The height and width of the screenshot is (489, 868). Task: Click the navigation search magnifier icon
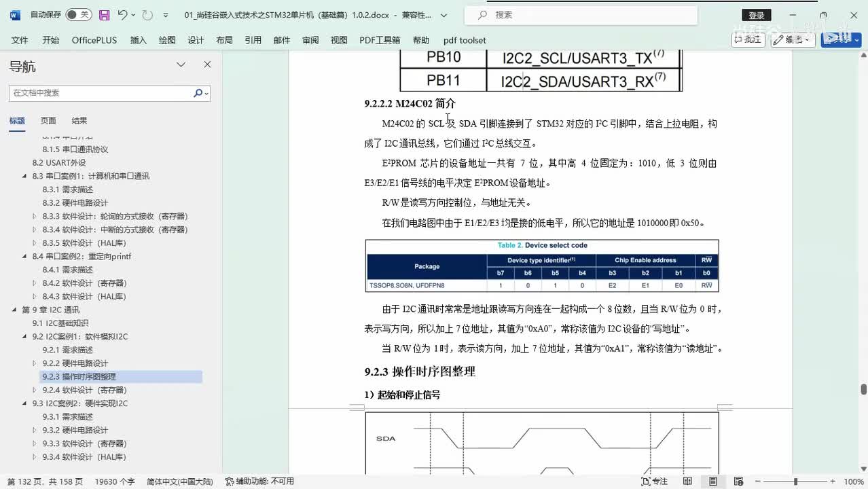click(198, 93)
